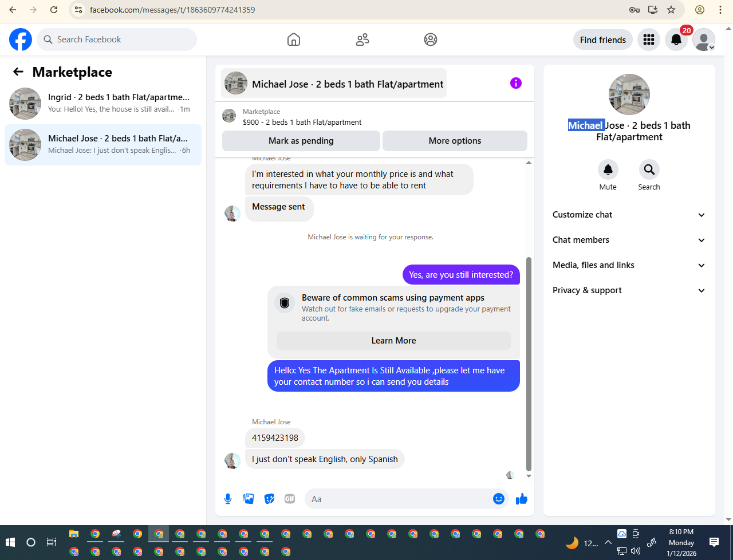This screenshot has height=560, width=733.
Task: Show hidden system tray icons
Action: [608, 542]
